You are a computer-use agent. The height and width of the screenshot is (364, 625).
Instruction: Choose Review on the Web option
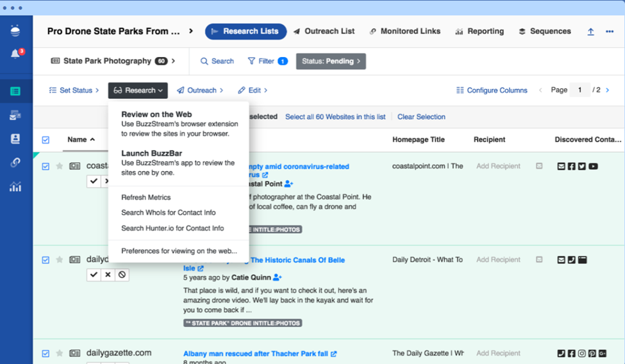(179, 124)
